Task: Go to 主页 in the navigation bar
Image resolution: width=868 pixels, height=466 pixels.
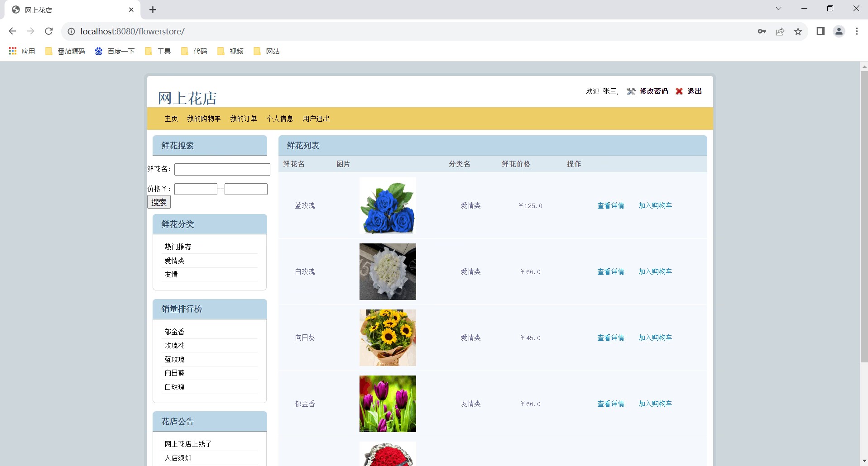Action: (x=171, y=119)
